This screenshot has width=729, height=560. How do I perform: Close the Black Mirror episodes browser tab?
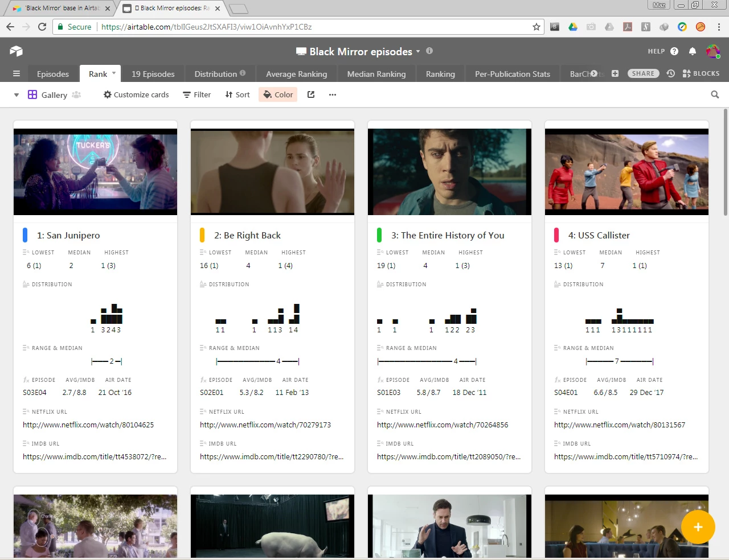click(218, 9)
